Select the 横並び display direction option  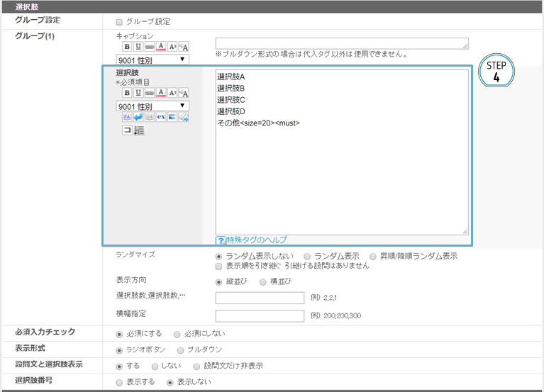(263, 281)
